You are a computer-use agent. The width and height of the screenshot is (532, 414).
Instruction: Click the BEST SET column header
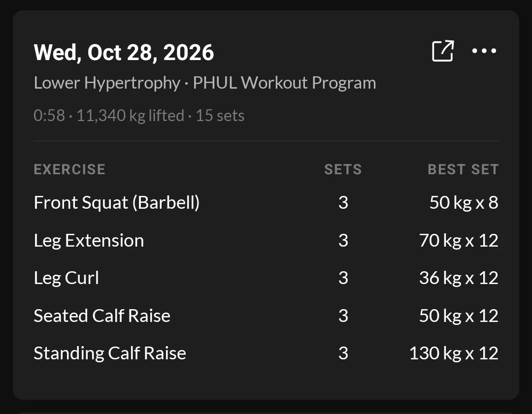(x=463, y=169)
